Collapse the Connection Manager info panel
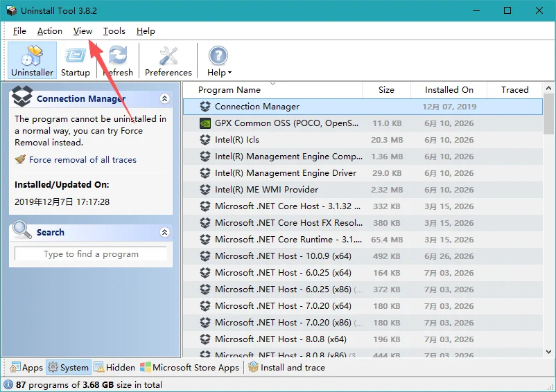Viewport: 556px width, 392px height. 164,99
